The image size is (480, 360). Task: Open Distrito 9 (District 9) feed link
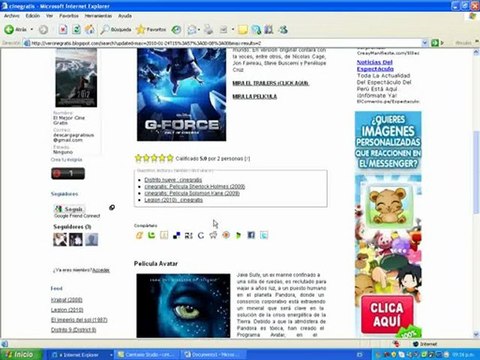73,330
